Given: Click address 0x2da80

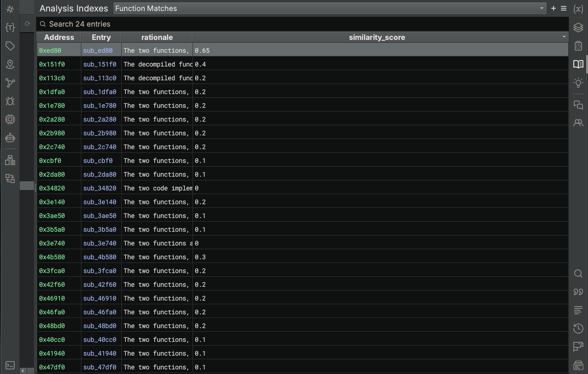Looking at the screenshot, I should 52,174.
